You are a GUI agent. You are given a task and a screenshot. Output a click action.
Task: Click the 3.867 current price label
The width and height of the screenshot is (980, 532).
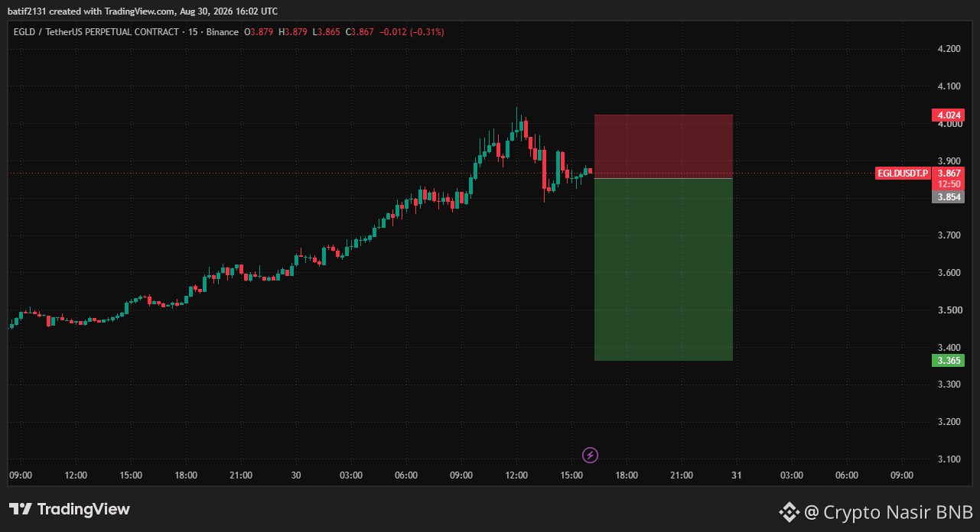948,174
